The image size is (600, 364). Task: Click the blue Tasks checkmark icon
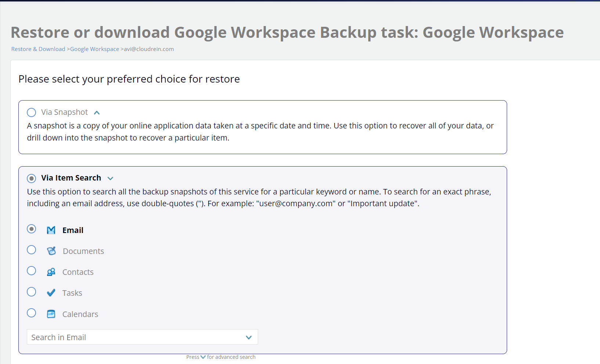(51, 293)
